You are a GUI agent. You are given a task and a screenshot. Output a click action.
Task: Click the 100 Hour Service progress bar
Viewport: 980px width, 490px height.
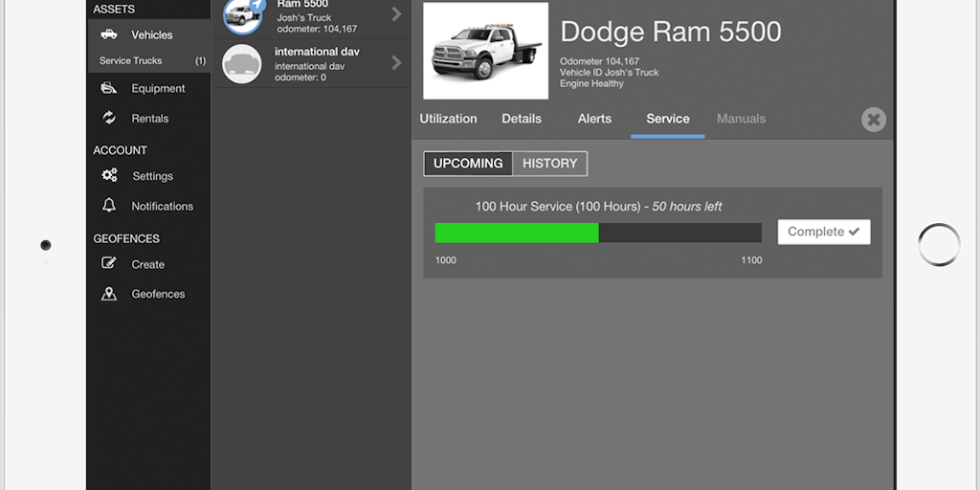[x=598, y=233]
